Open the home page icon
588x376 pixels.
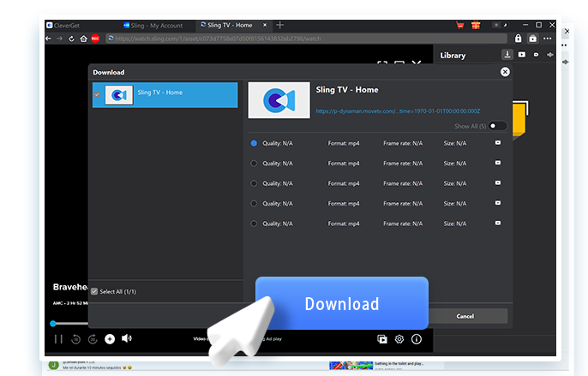pyautogui.click(x=83, y=39)
